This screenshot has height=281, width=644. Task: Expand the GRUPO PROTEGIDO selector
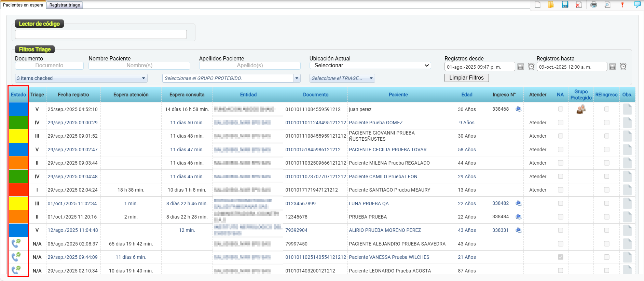pyautogui.click(x=297, y=78)
